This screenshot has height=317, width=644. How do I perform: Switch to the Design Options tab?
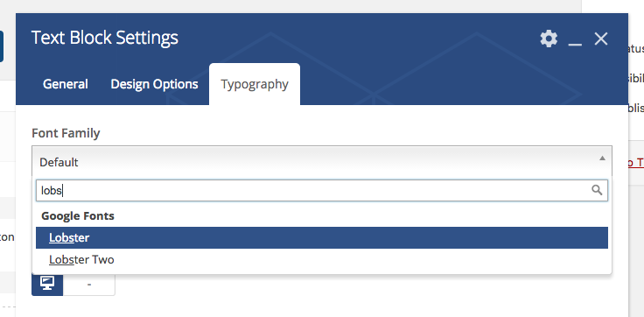(x=154, y=84)
